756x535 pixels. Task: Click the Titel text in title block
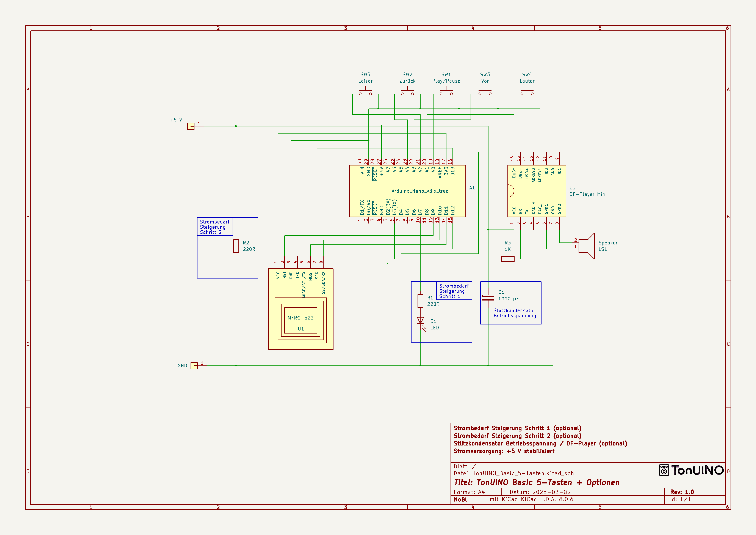pos(536,483)
